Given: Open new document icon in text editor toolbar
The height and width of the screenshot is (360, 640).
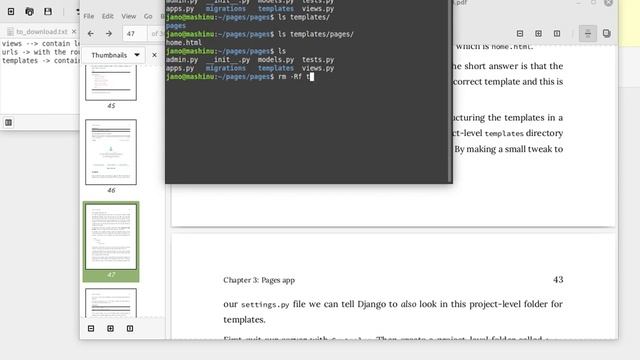Looking at the screenshot, I should tap(11, 11).
